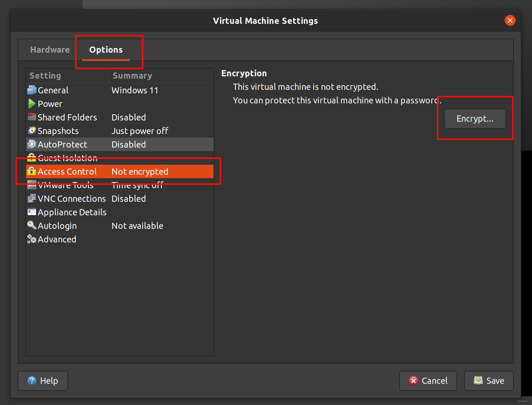The width and height of the screenshot is (532, 405).
Task: Select the Autologin label
Action: (57, 226)
